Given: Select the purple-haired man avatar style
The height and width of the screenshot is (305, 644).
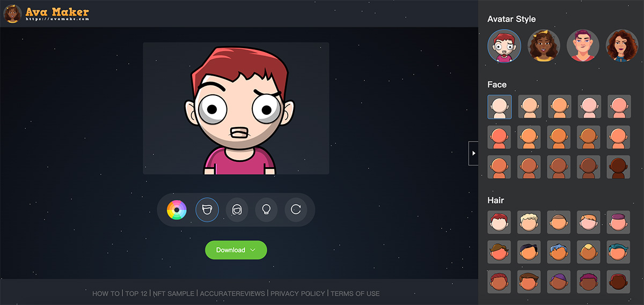Looking at the screenshot, I should [583, 46].
